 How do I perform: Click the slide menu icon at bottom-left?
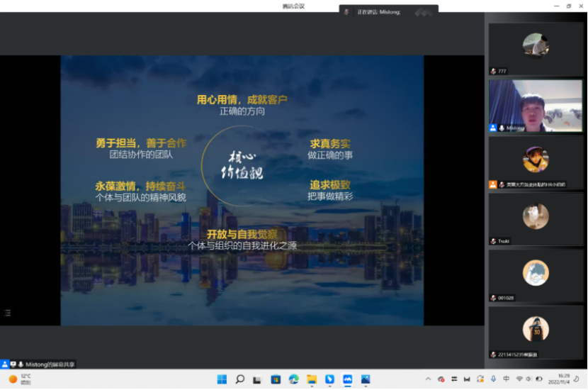click(7, 313)
